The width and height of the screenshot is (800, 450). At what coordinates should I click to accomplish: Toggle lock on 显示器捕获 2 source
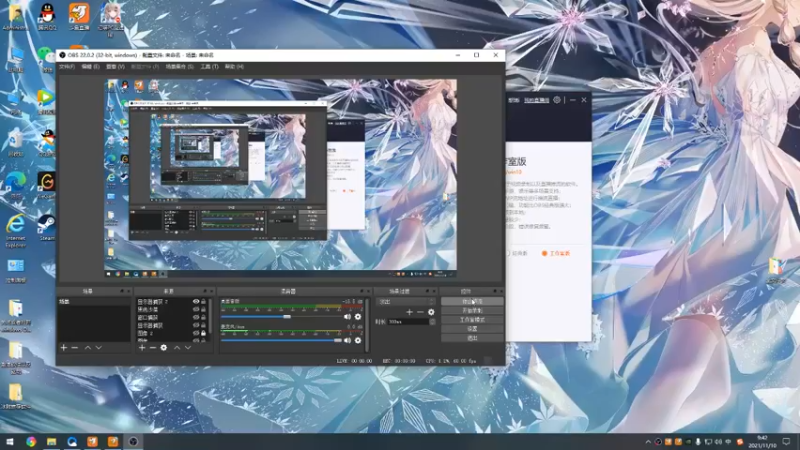pos(204,302)
